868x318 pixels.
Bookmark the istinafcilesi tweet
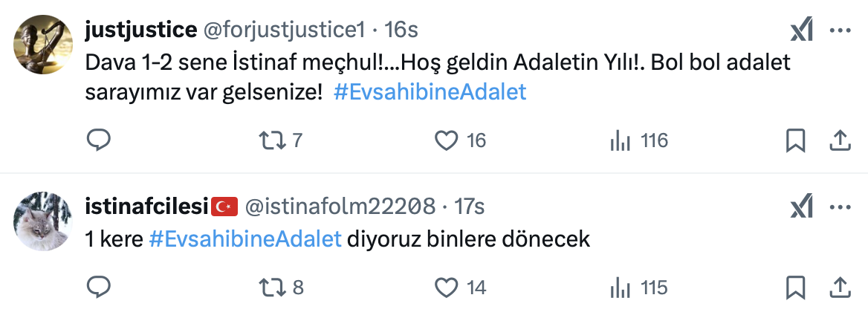pos(795,287)
